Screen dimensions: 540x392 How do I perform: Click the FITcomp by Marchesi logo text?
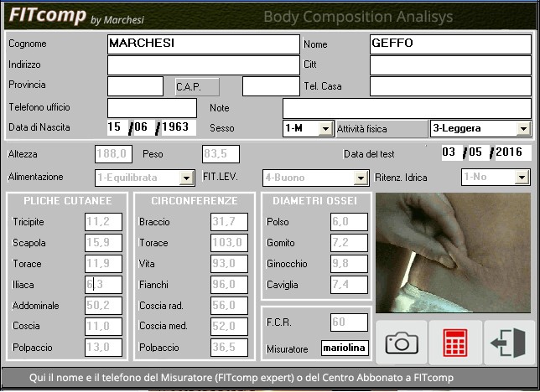[x=76, y=16]
